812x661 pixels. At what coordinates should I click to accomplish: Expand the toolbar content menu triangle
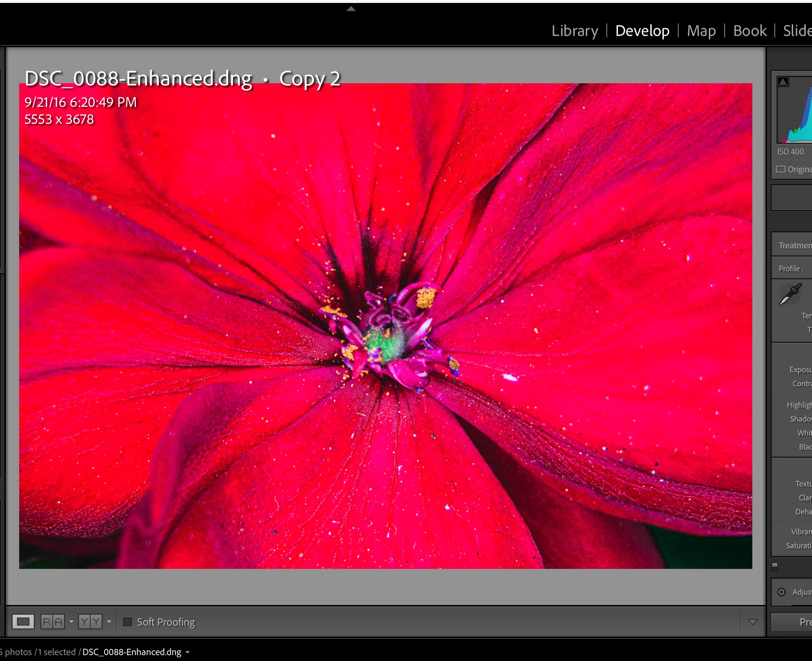(x=752, y=622)
